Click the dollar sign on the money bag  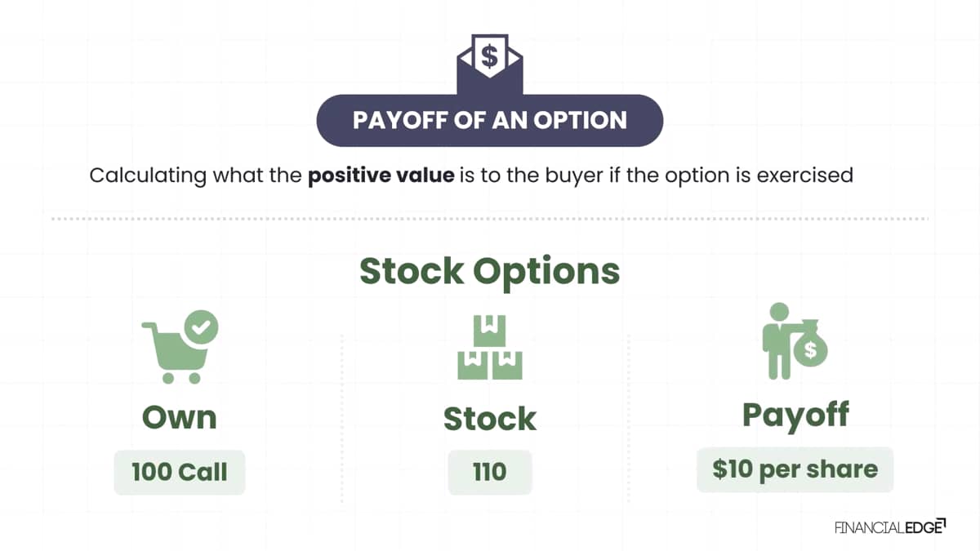[810, 350]
